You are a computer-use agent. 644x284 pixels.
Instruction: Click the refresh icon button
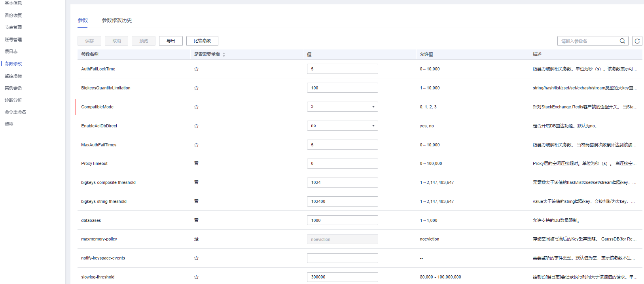[x=637, y=41]
